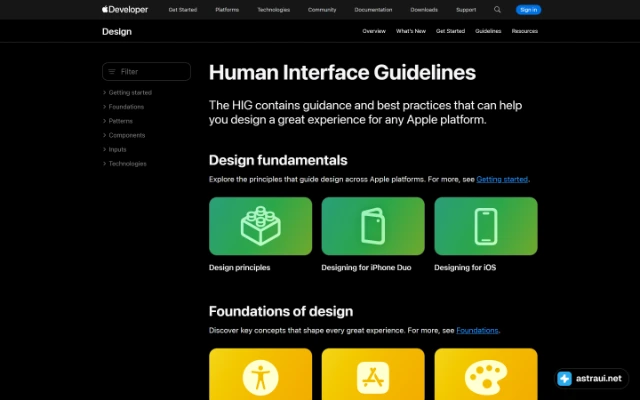Follow the Foundations inline link

(477, 330)
